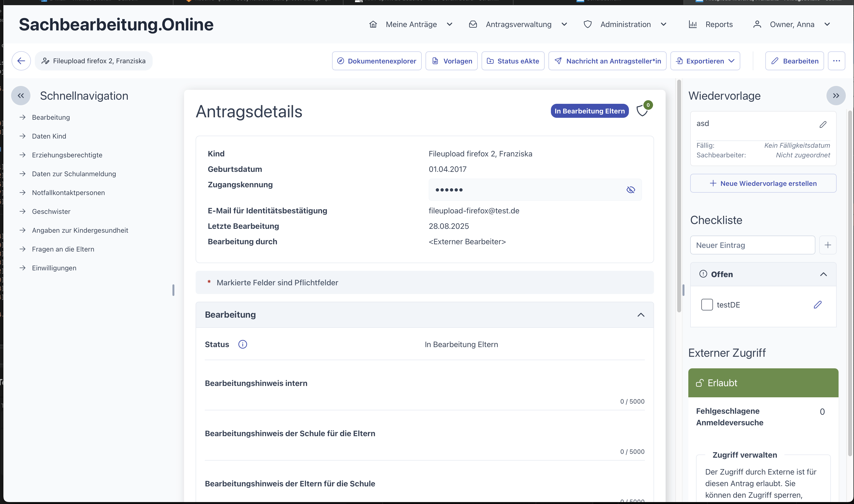
Task: Click the shield icon with badge
Action: [x=642, y=111]
